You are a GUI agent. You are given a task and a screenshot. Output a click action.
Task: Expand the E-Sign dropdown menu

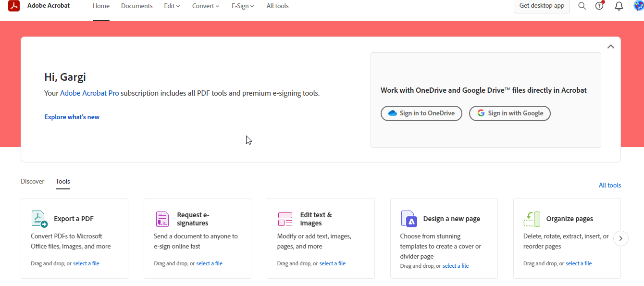click(x=243, y=6)
